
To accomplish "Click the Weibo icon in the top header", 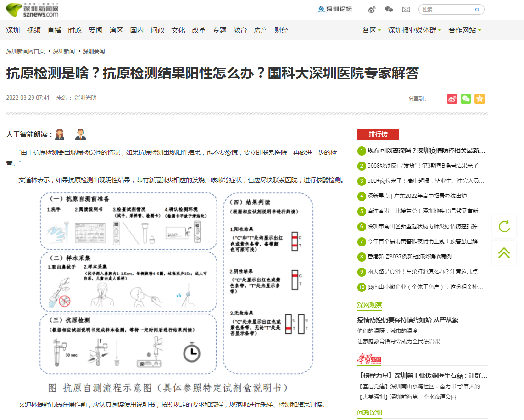I will pyautogui.click(x=372, y=9).
